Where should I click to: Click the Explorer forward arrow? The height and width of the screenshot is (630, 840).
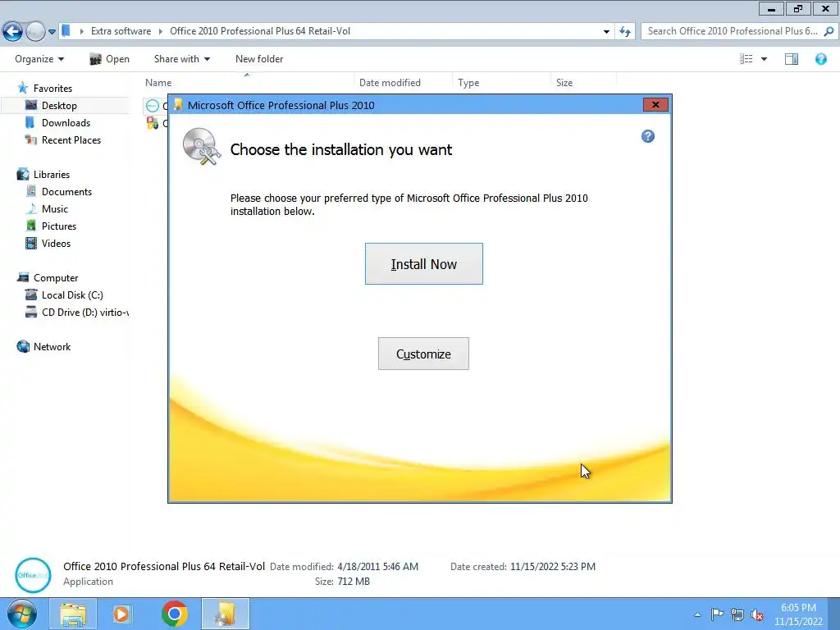click(36, 32)
